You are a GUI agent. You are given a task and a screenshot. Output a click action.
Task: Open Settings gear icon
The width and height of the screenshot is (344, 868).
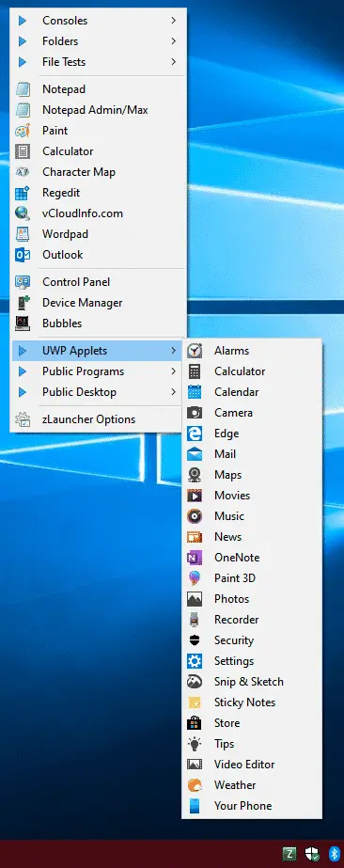(195, 661)
